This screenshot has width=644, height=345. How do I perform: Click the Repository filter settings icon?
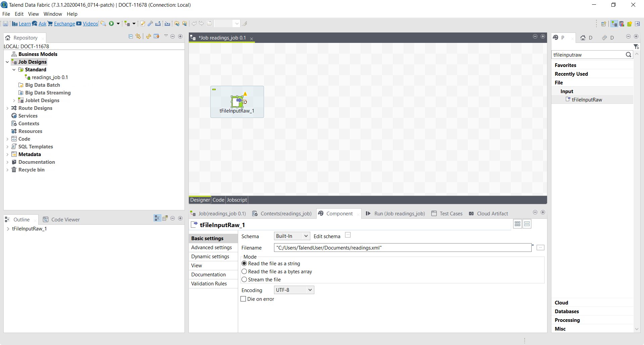coord(156,36)
